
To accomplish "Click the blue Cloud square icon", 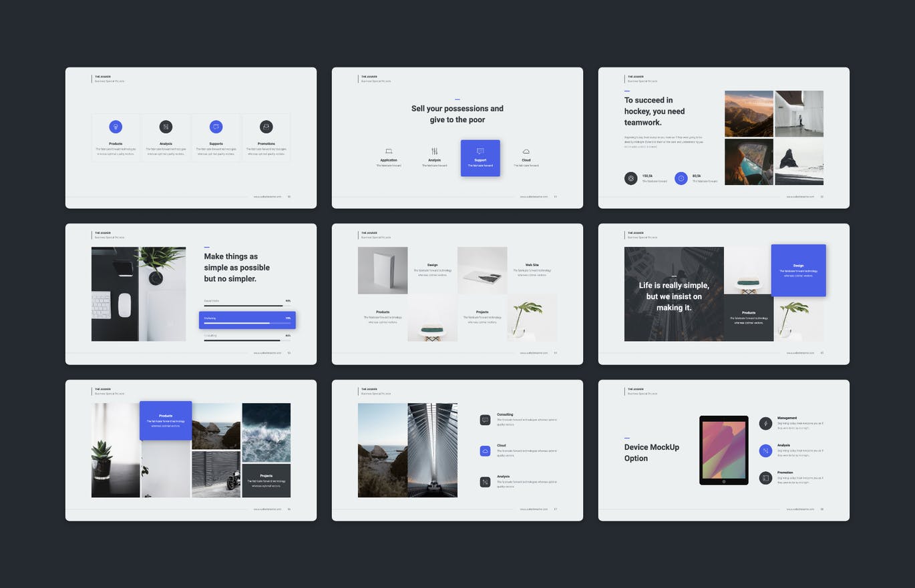I will click(x=485, y=451).
